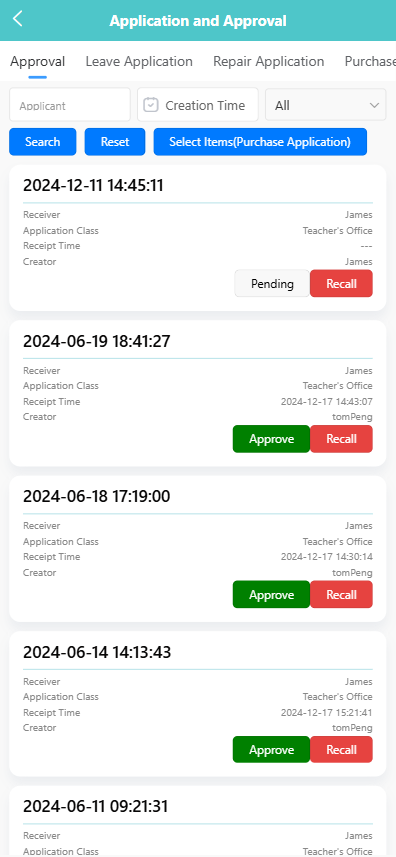
Task: Switch to the Leave Application tab
Action: (139, 61)
